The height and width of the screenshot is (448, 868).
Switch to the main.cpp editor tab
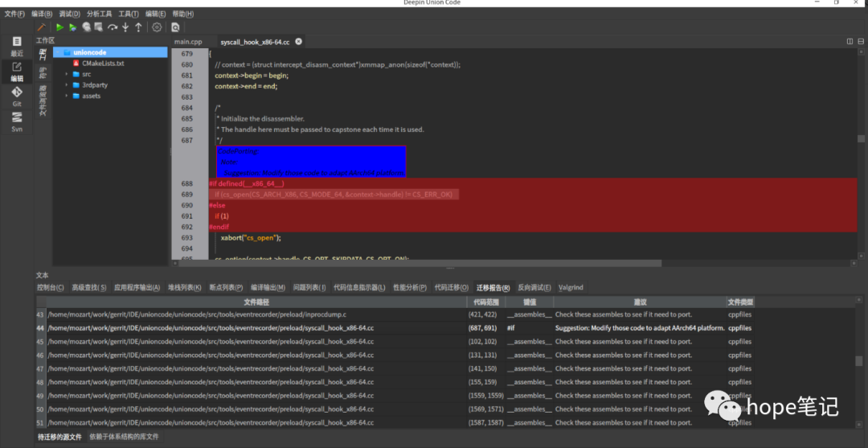(x=188, y=42)
